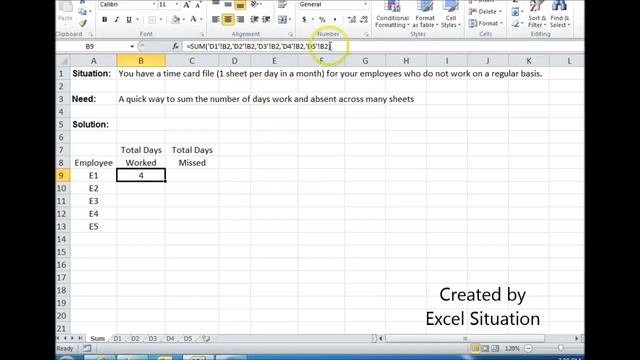Align text left

tap(216, 20)
